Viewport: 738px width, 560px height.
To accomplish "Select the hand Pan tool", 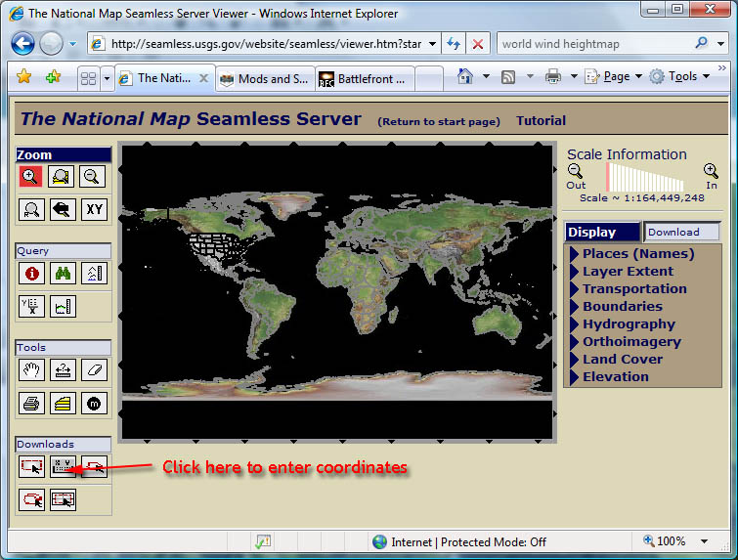I will pyautogui.click(x=31, y=369).
